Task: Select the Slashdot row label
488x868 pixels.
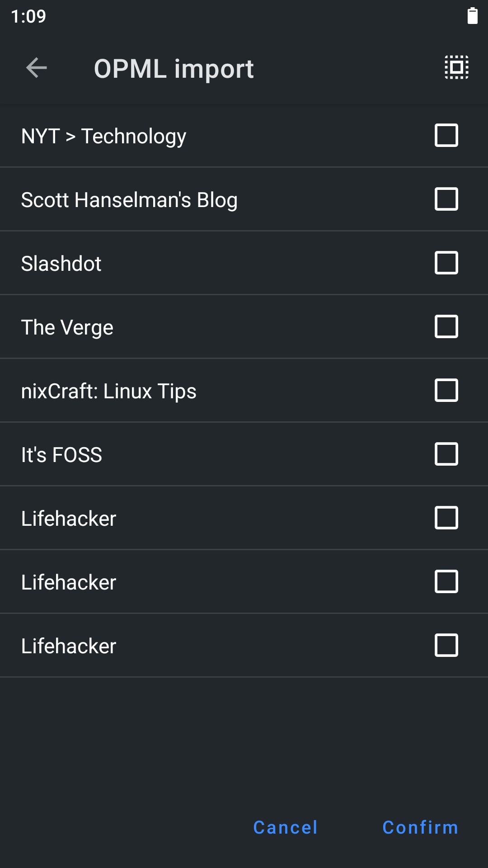Action: [x=61, y=263]
